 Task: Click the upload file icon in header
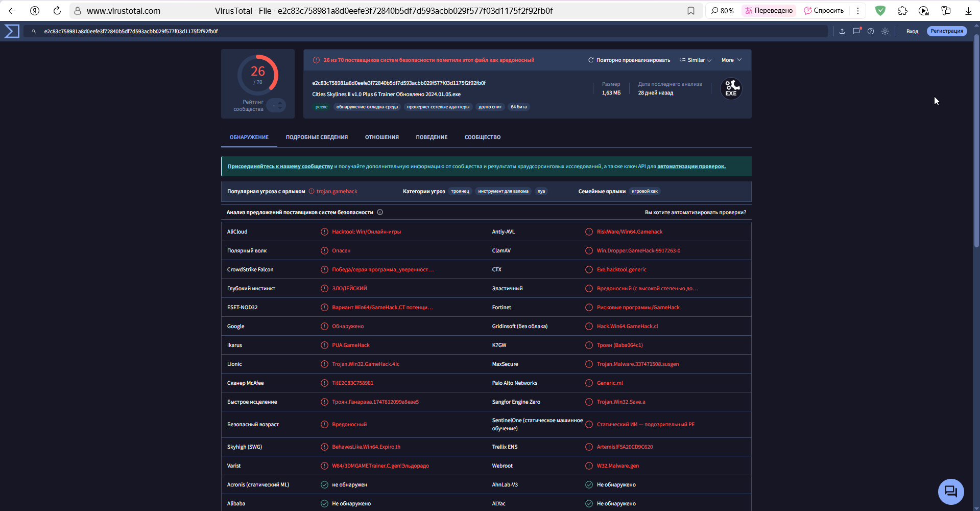point(842,31)
